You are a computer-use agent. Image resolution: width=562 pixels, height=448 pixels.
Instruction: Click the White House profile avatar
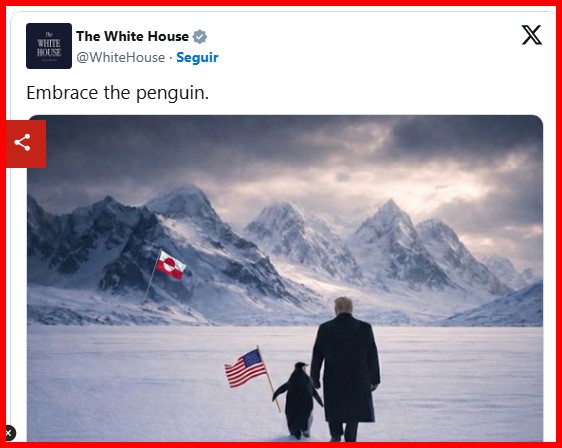pos(49,46)
